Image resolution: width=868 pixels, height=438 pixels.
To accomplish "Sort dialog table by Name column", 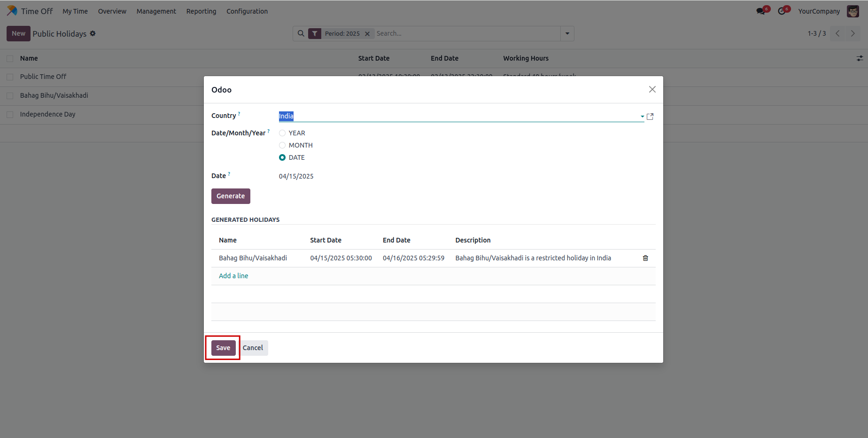I will tap(228, 240).
